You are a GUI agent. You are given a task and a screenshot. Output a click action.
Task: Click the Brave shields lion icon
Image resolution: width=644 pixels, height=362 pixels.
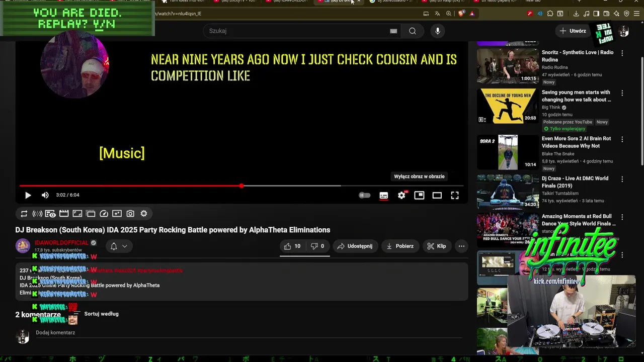461,14
